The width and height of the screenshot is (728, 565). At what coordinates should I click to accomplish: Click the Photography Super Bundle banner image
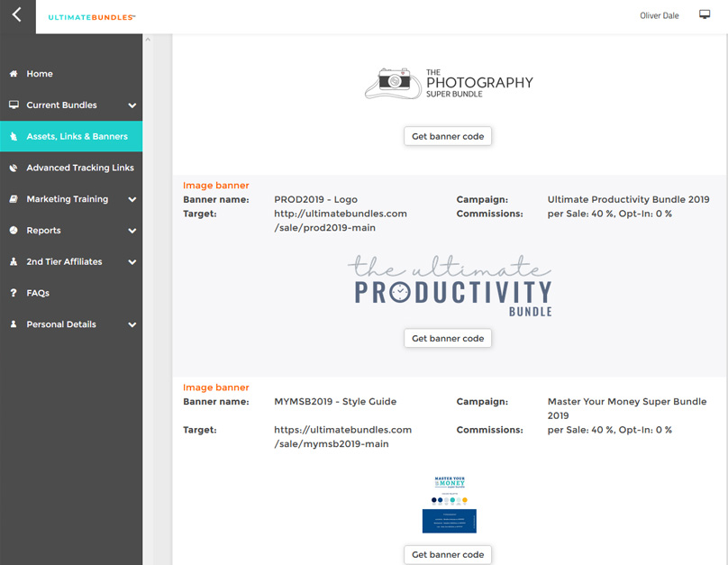tap(449, 84)
